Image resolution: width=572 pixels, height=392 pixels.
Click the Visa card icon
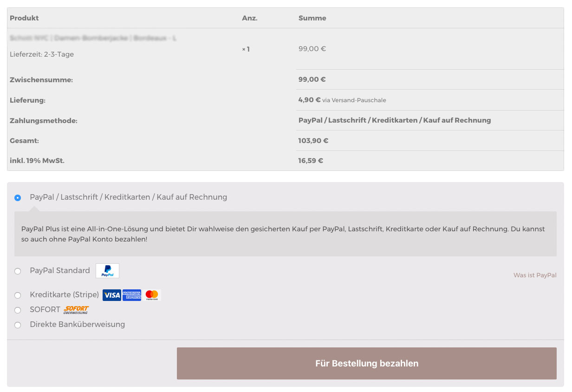[111, 295]
